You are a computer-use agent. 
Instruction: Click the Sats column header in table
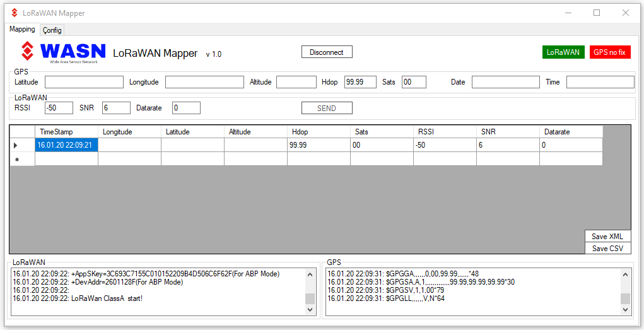click(x=382, y=131)
